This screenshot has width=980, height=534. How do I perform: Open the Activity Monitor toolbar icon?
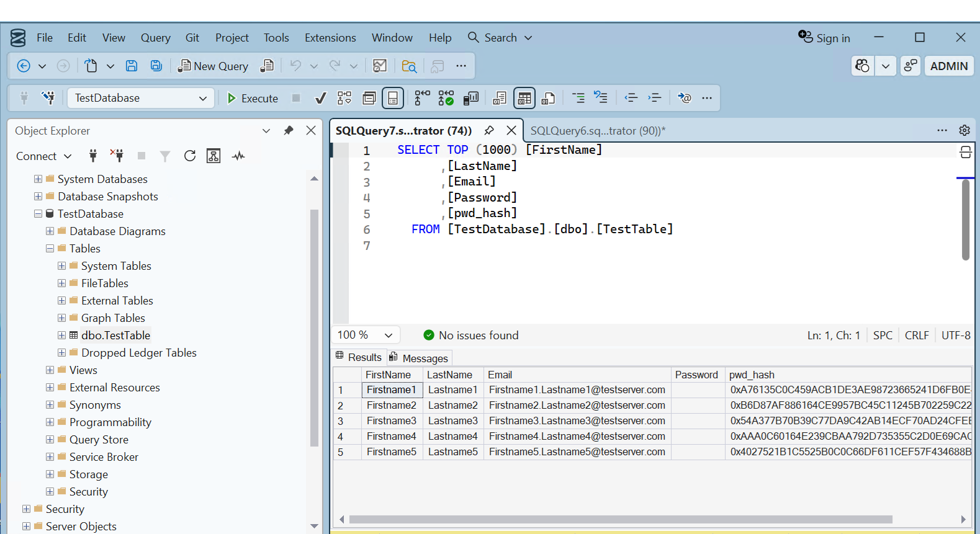(380, 66)
